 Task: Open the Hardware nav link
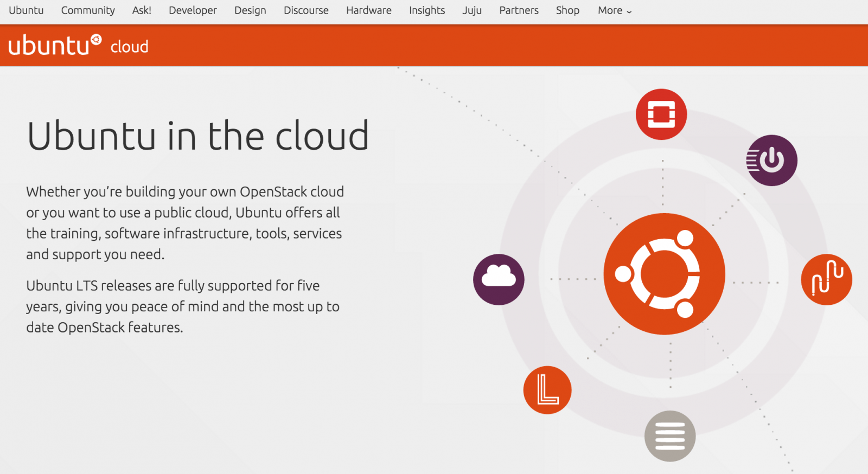pyautogui.click(x=369, y=11)
